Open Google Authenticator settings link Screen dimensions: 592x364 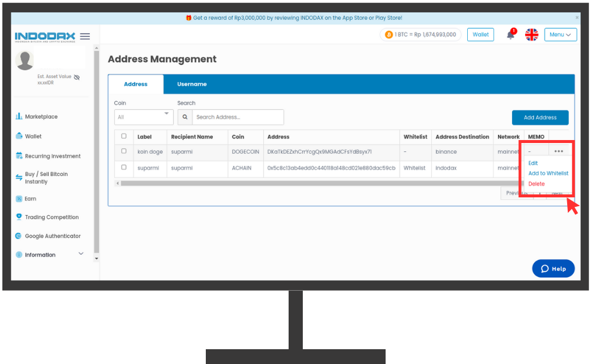click(53, 236)
